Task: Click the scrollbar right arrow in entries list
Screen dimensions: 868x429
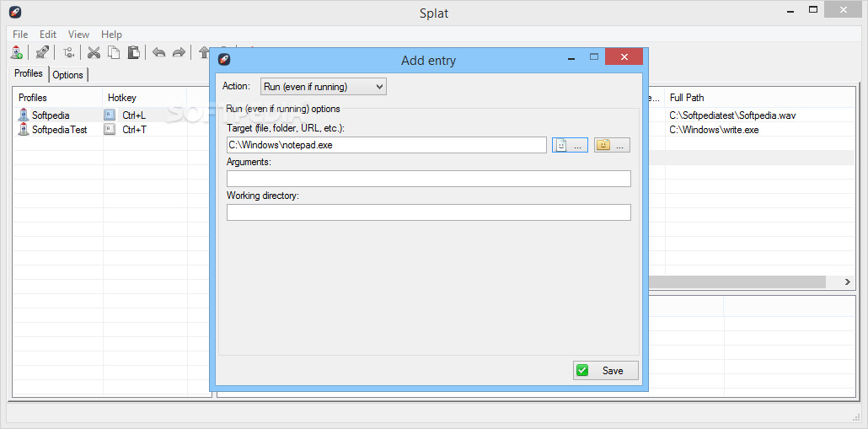Action: tap(848, 282)
